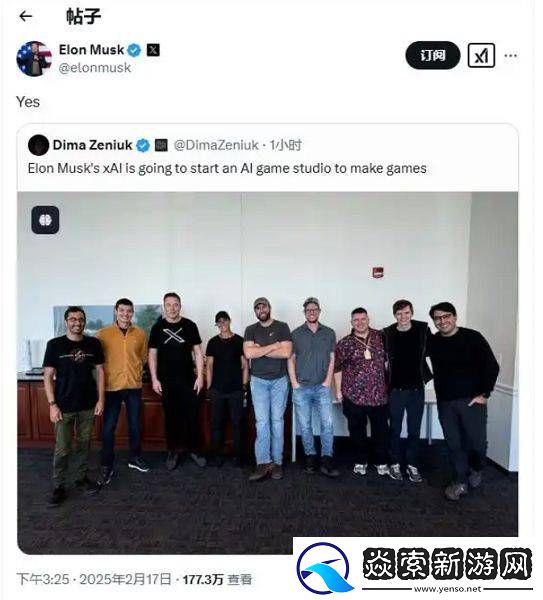Viewport: 543px width, 600px height.
Task: Open the @DimaZeniuk handle link
Action: click(216, 145)
